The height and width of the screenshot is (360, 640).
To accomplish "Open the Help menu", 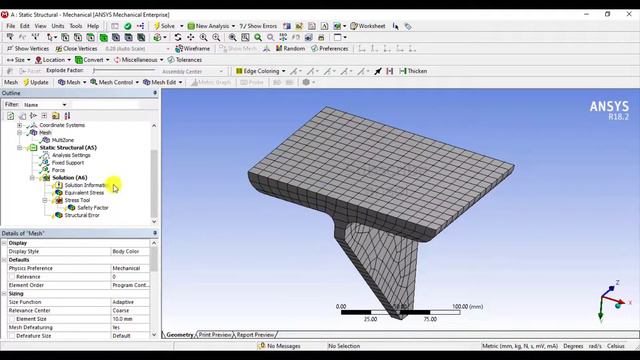I will click(93, 26).
